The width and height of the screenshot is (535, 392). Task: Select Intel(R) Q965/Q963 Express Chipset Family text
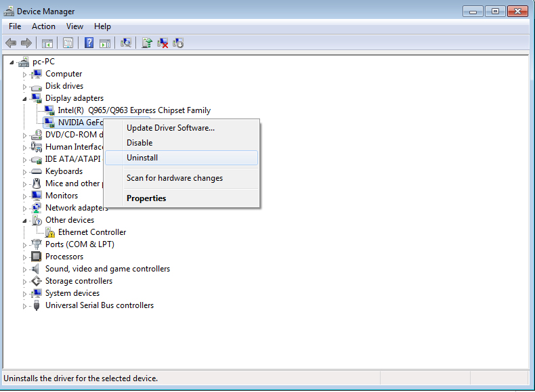pyautogui.click(x=134, y=110)
